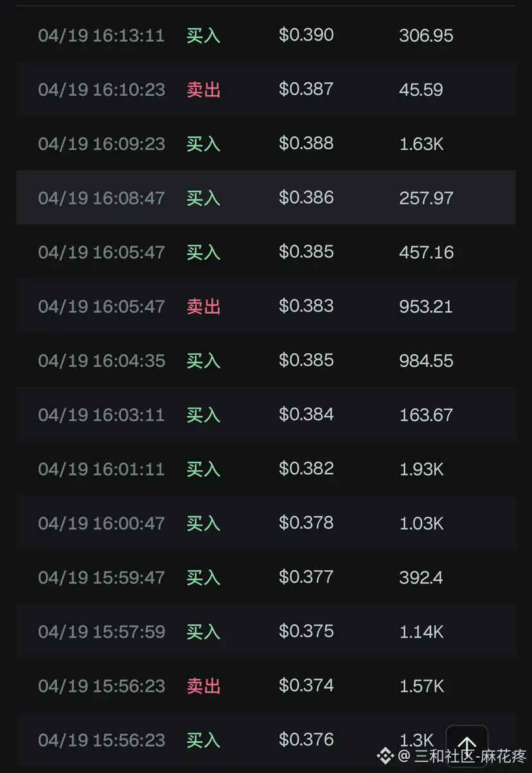Click the 1.14K amount value
Screen dimensions: 532x773
[x=421, y=632]
